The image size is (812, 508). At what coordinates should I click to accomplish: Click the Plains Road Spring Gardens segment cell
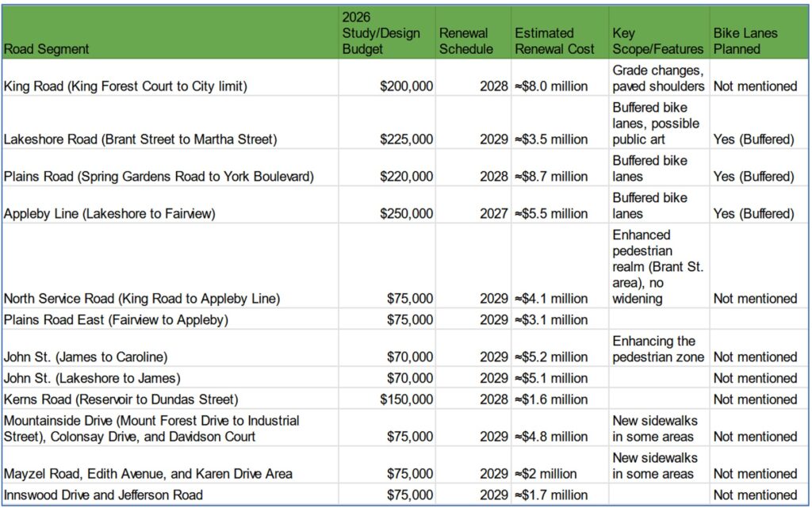click(159, 177)
